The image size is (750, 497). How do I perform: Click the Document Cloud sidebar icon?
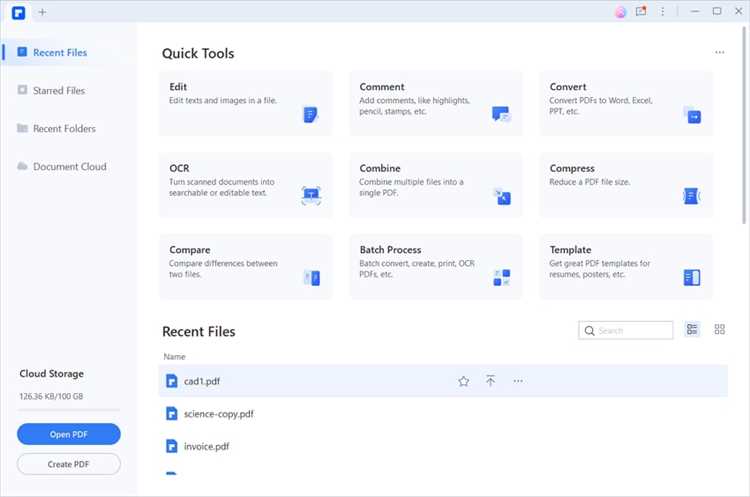pos(22,166)
